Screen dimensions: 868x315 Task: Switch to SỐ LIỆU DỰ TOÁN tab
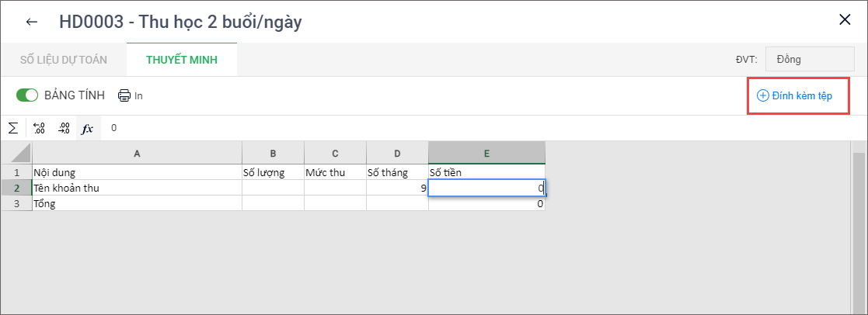[x=63, y=59]
